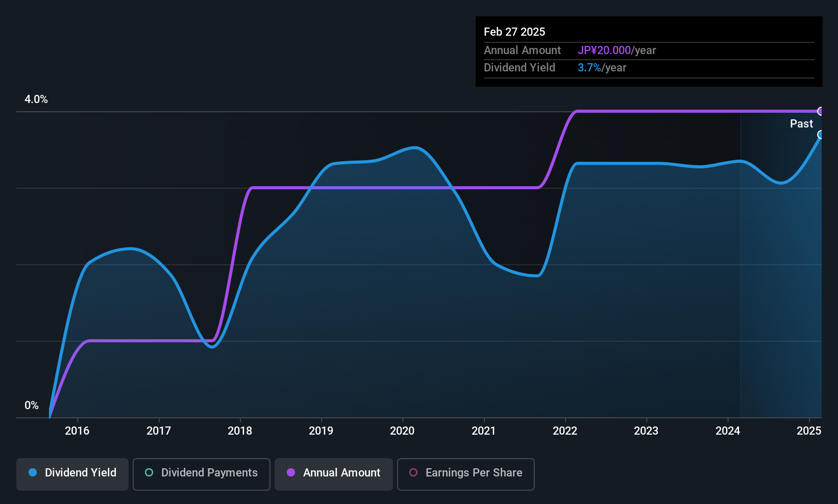
Task: Click the Past label near chart end
Action: 801,123
